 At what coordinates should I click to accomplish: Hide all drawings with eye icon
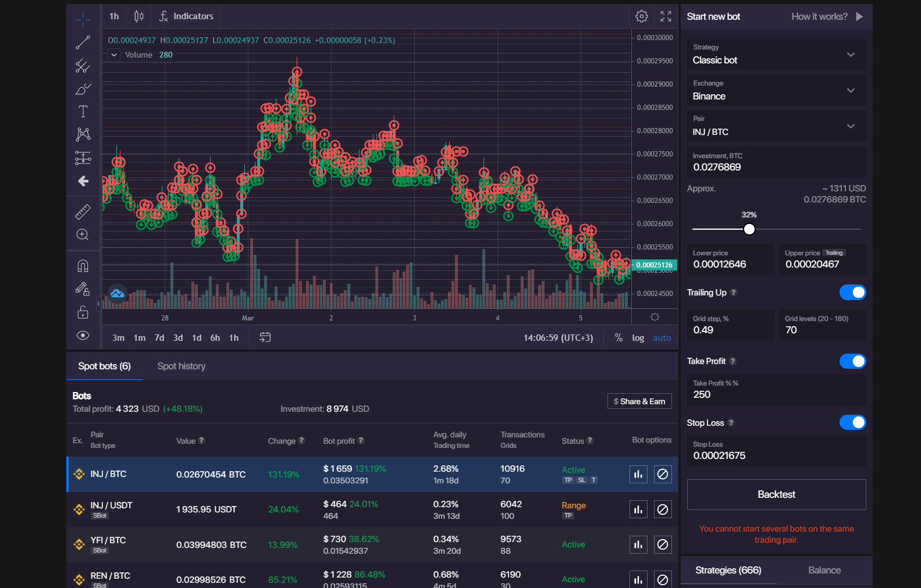[x=83, y=335]
